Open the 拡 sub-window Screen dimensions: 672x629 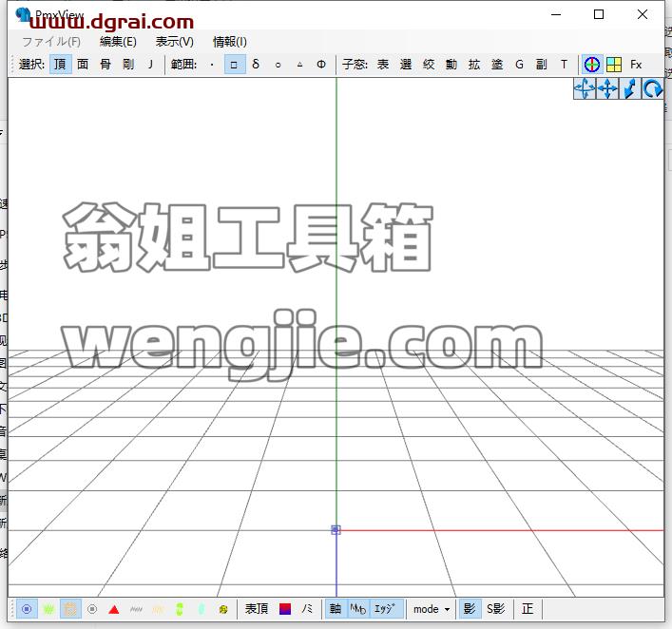point(474,65)
